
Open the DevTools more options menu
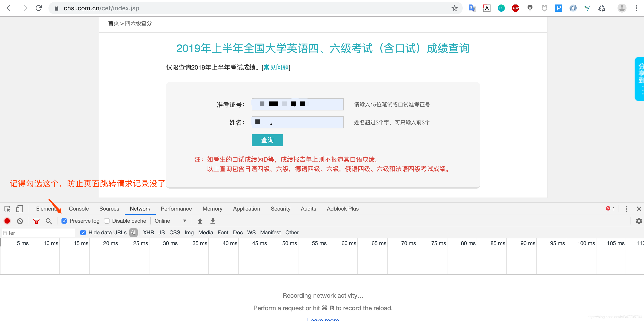tap(626, 209)
